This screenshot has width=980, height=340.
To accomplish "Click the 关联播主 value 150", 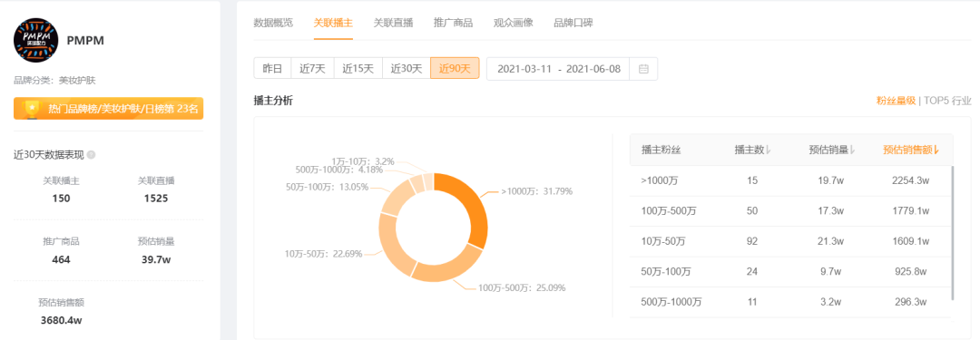I will pos(62,199).
